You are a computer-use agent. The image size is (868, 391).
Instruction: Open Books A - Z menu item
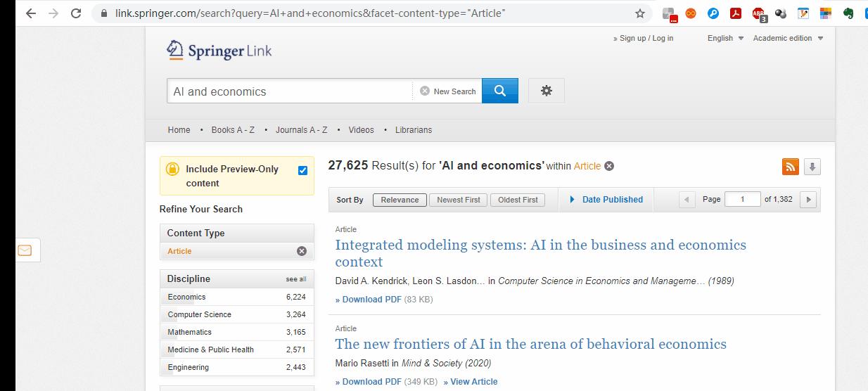click(x=233, y=130)
